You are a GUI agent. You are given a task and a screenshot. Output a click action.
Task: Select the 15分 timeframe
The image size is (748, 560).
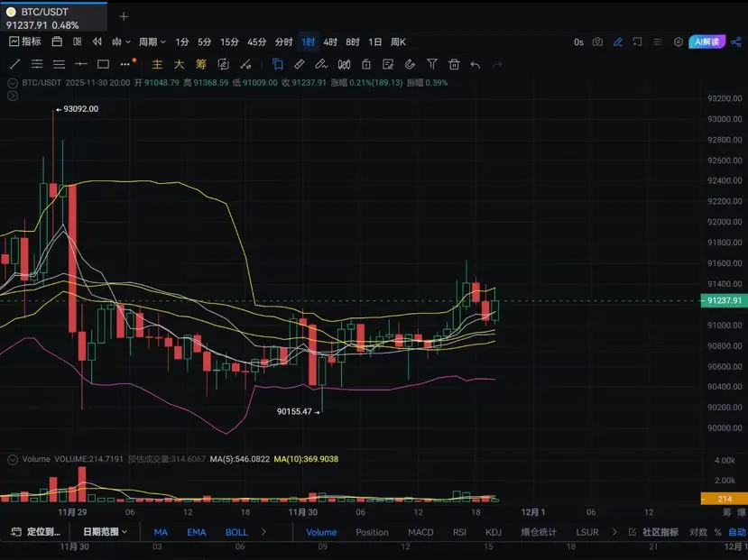point(229,42)
